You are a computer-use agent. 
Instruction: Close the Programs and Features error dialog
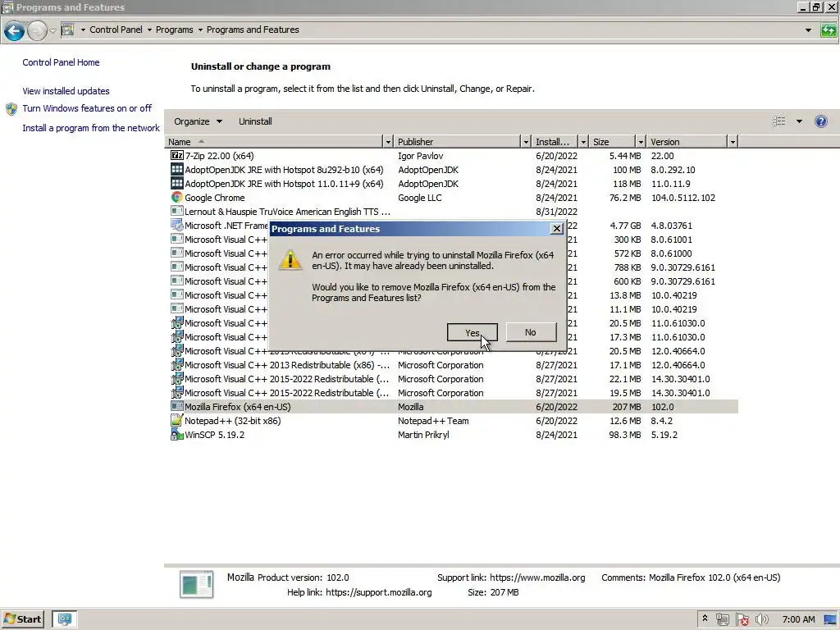557,229
